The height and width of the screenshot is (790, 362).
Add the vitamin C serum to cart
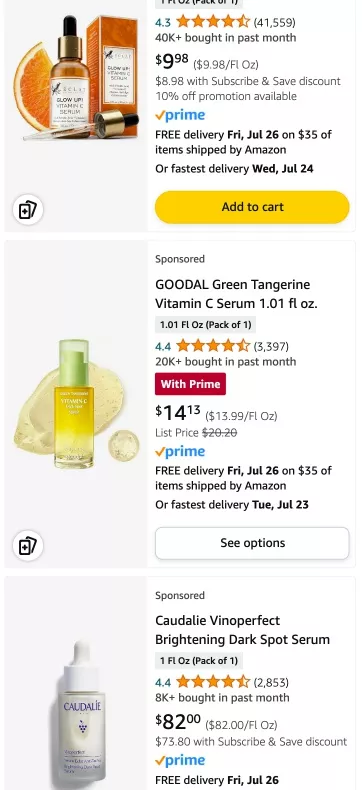[x=252, y=207]
